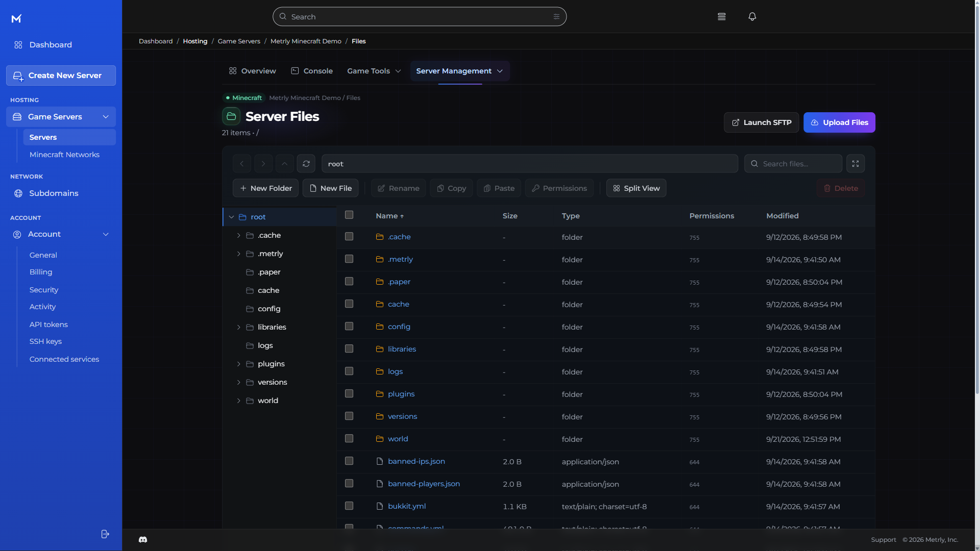Switch to the Console tab

pos(312,71)
